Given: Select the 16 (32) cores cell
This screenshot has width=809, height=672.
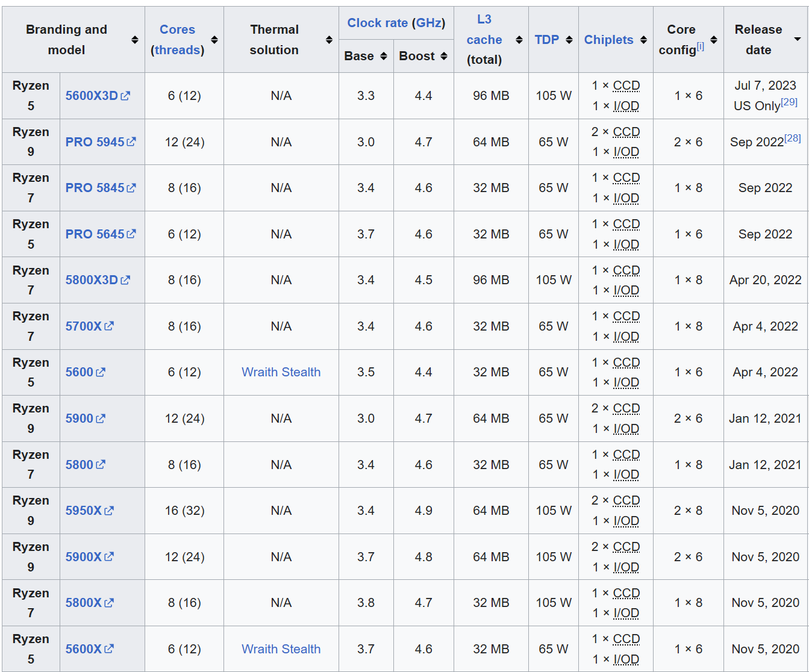Looking at the screenshot, I should [x=185, y=511].
